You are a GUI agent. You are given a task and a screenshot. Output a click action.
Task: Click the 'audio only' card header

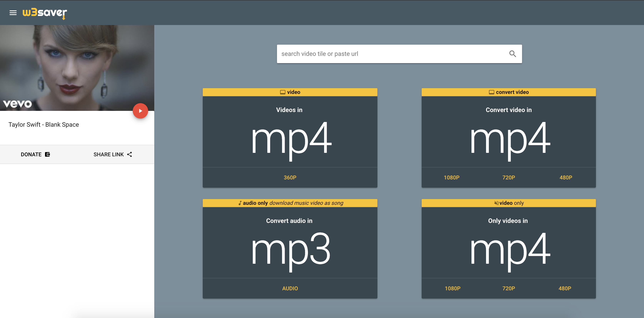tap(290, 203)
